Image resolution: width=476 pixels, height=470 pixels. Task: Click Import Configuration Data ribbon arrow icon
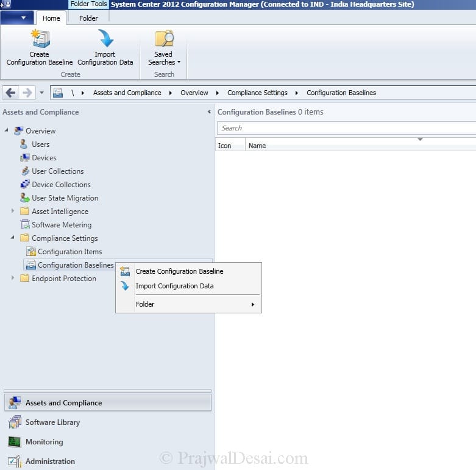tap(105, 38)
